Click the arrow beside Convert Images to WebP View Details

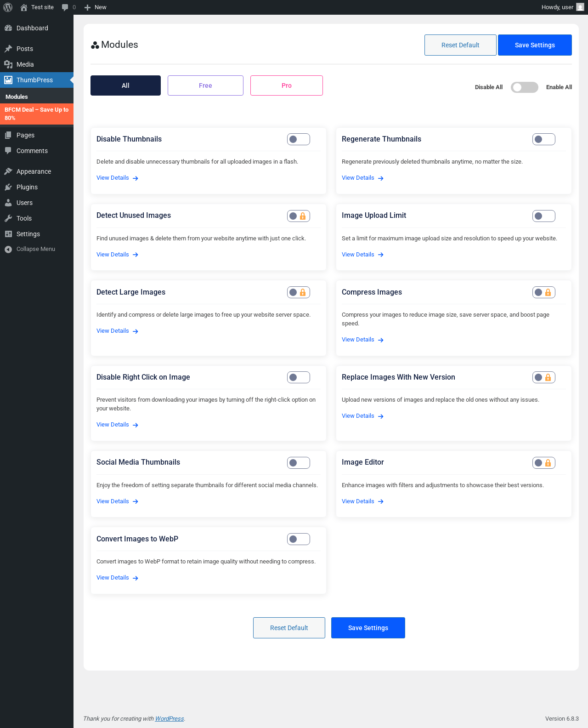(x=136, y=578)
